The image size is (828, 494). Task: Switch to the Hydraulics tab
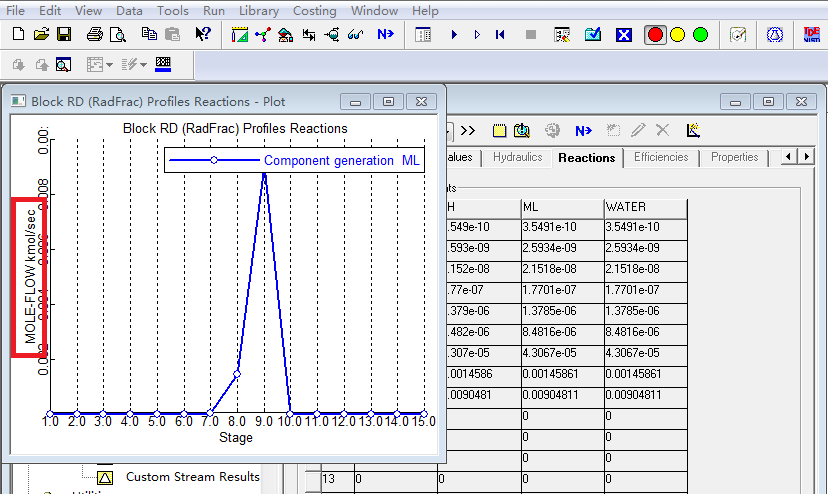pyautogui.click(x=517, y=157)
